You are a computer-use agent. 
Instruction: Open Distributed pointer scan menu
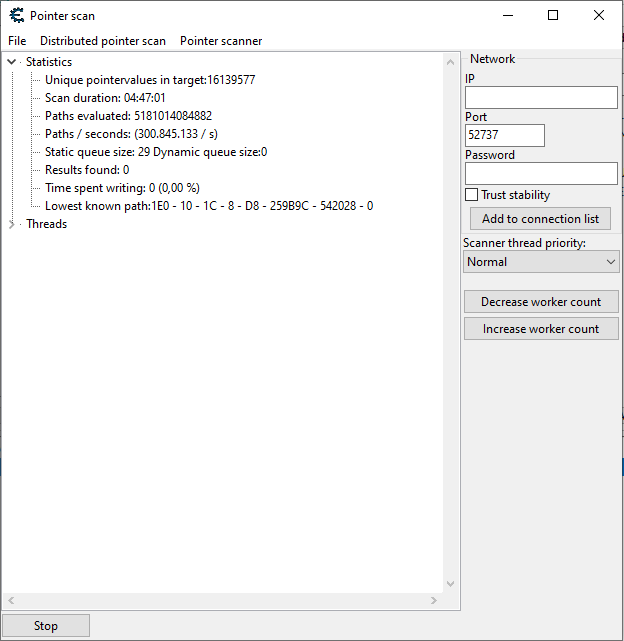pyautogui.click(x=103, y=41)
